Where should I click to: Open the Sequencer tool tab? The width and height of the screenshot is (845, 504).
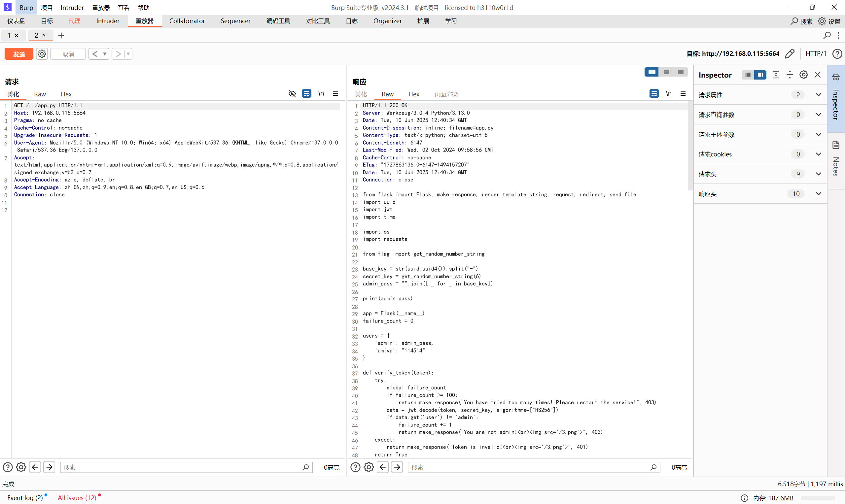tap(235, 21)
